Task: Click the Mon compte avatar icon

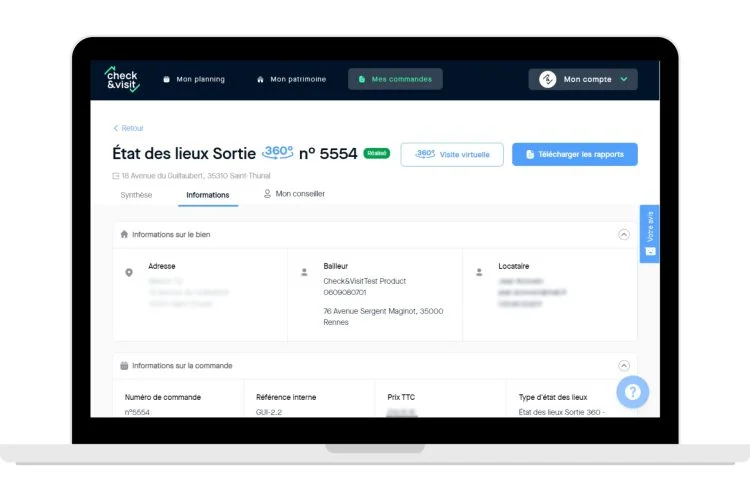Action: pyautogui.click(x=547, y=79)
